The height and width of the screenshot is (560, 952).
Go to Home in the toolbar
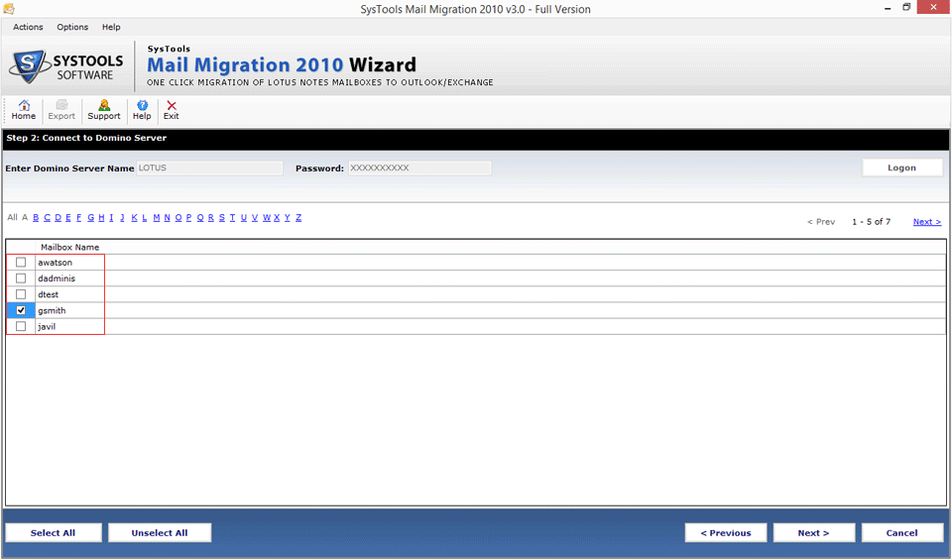(x=24, y=110)
